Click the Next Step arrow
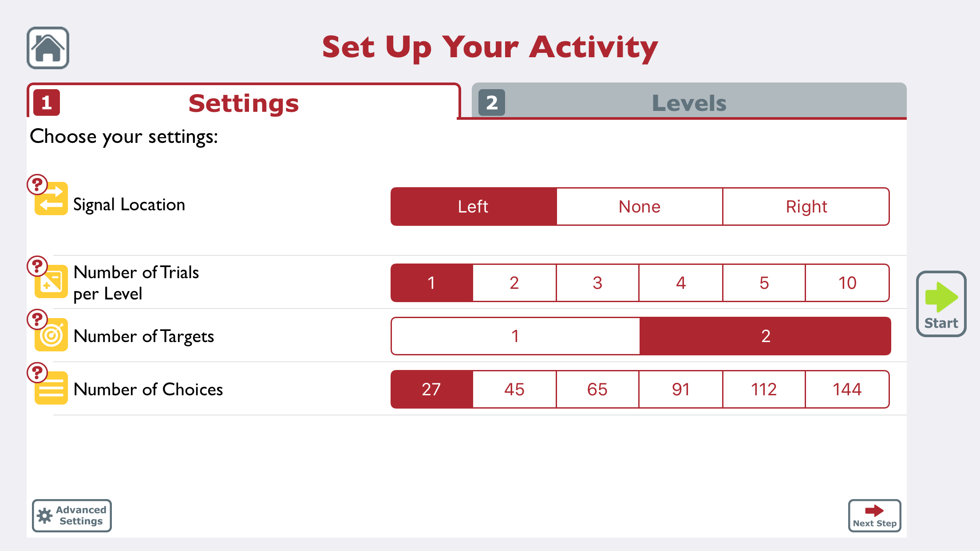The height and width of the screenshot is (551, 980). [874, 516]
